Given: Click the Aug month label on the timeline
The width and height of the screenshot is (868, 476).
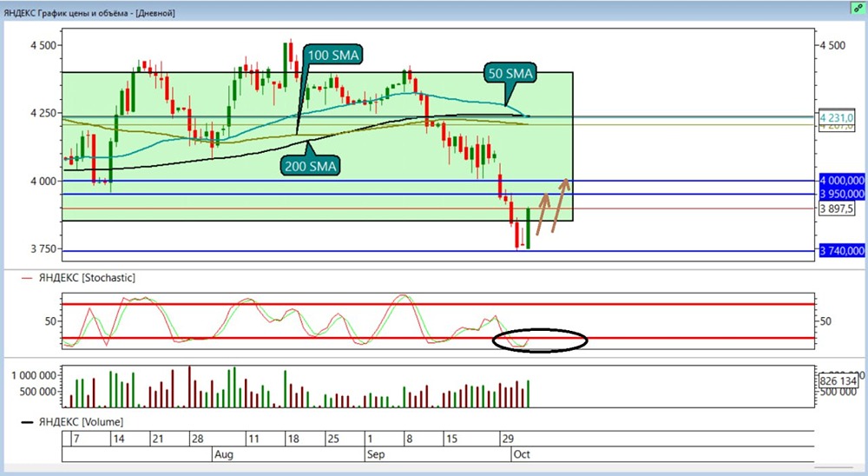Looking at the screenshot, I should pos(224,454).
